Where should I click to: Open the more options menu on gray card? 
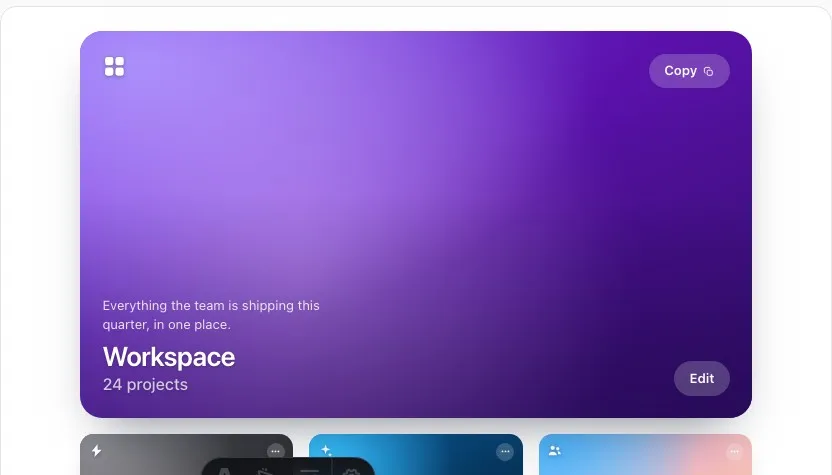tap(275, 452)
